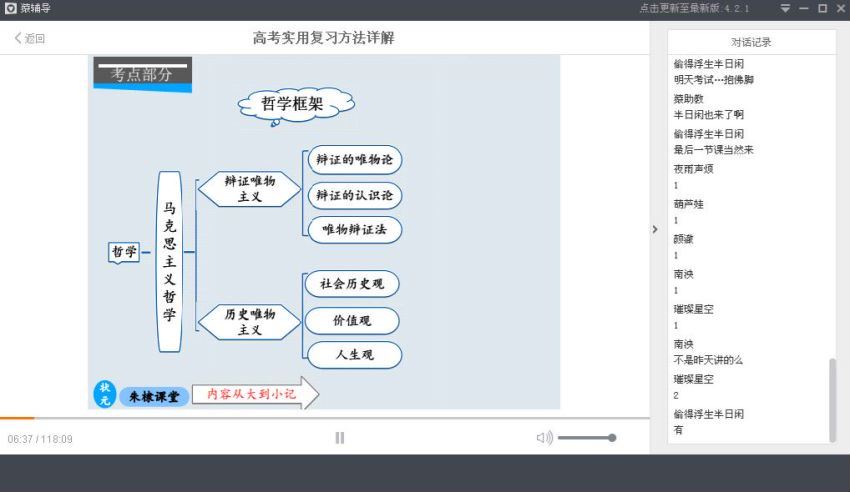
Task: Click the 马克思主义哲学 vertical box
Action: pyautogui.click(x=169, y=261)
